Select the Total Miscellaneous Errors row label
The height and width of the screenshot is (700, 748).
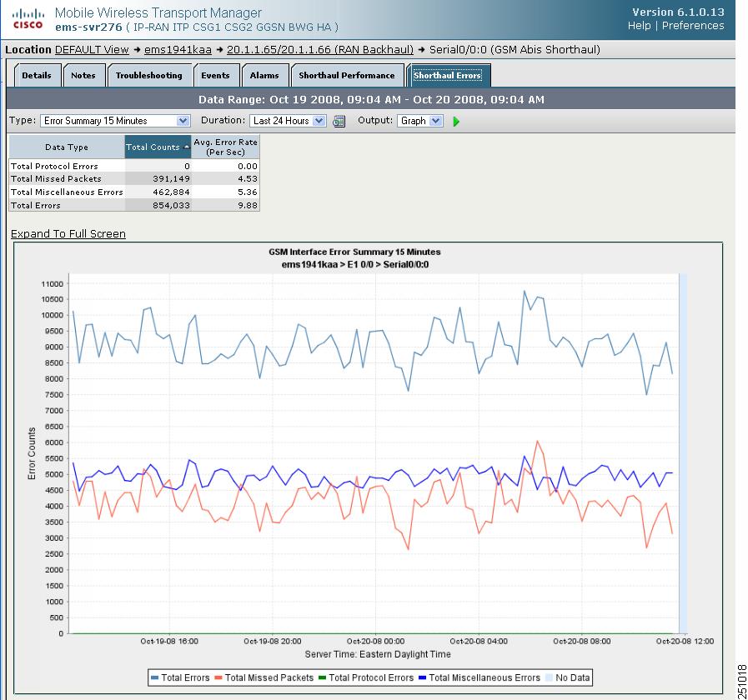click(x=67, y=192)
